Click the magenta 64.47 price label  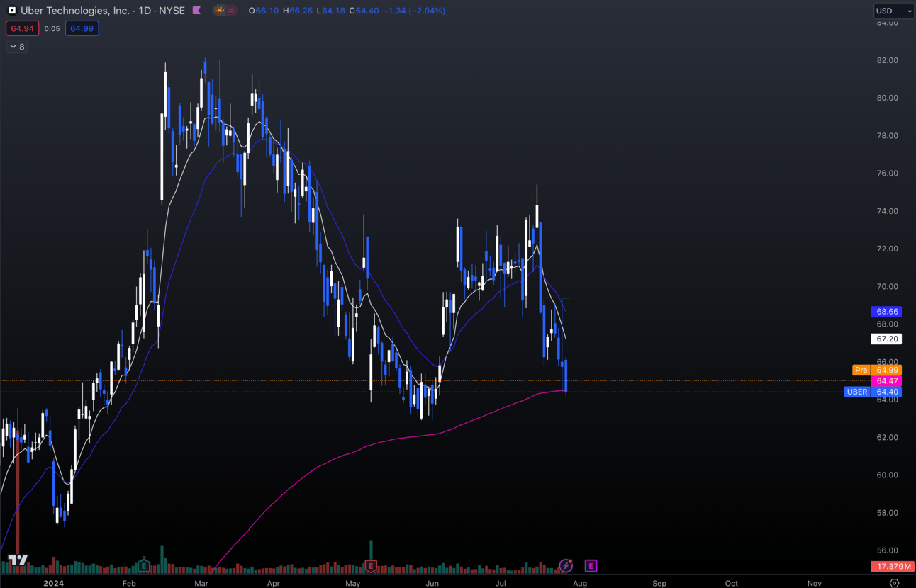(887, 381)
